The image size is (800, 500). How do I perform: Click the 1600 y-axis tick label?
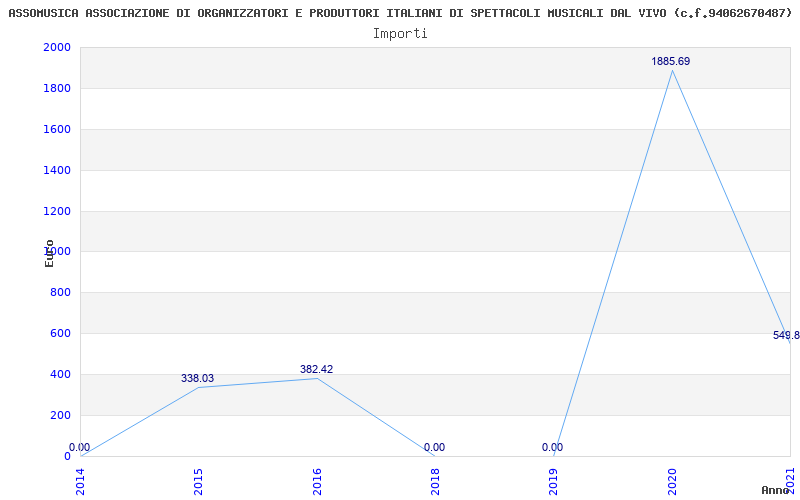coord(57,129)
